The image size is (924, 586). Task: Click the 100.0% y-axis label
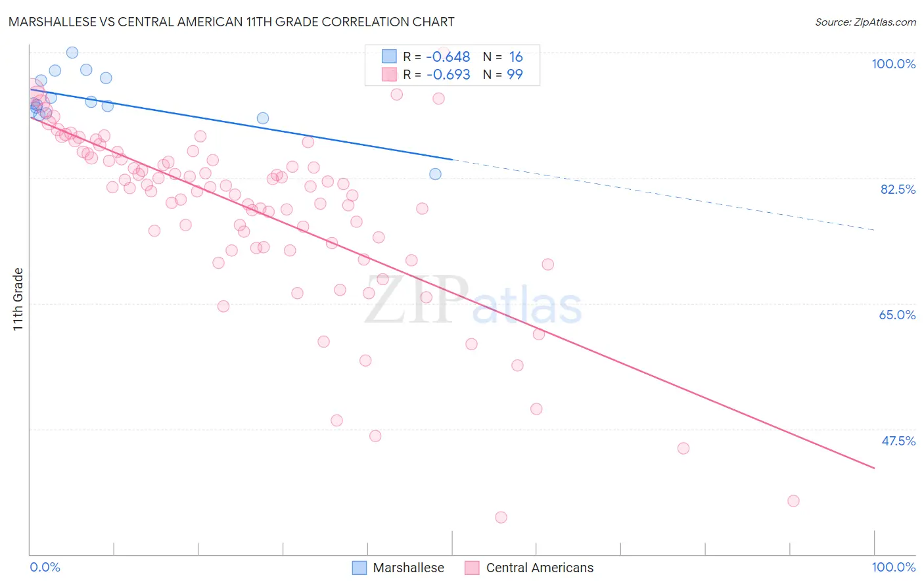[893, 64]
